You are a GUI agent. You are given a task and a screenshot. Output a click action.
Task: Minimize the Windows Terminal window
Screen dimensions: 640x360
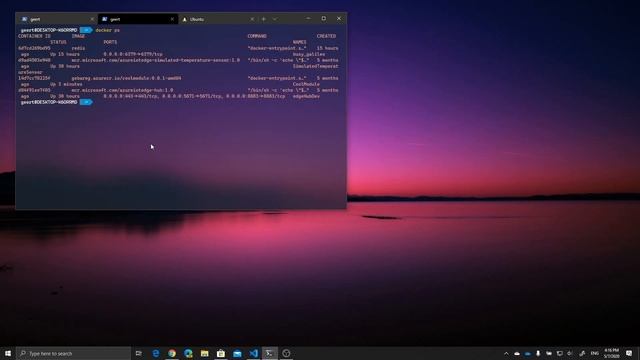(x=308, y=18)
